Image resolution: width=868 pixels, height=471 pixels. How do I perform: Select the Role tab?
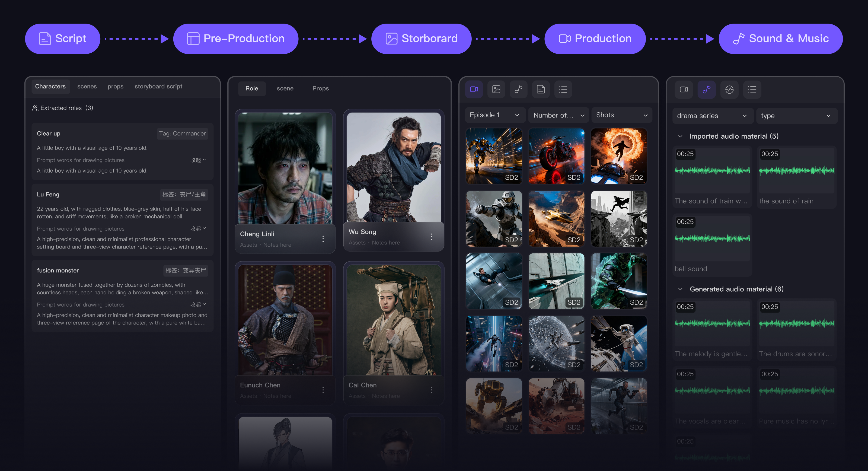[x=252, y=88]
